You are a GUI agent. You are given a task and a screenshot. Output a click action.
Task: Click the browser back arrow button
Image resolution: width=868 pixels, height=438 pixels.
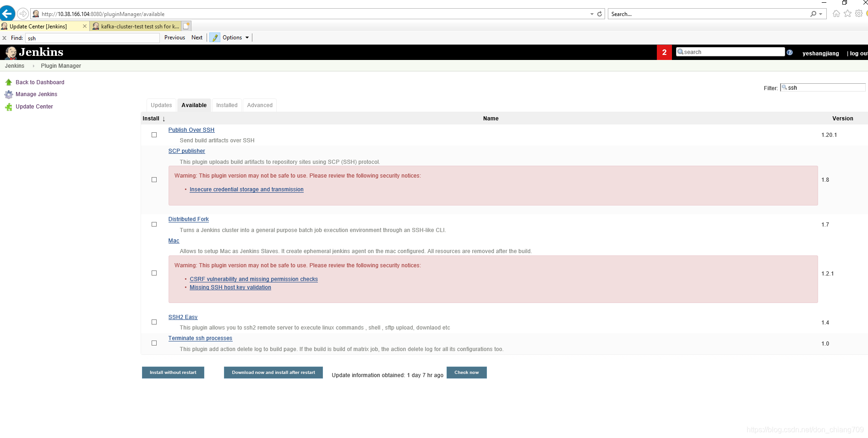click(7, 13)
